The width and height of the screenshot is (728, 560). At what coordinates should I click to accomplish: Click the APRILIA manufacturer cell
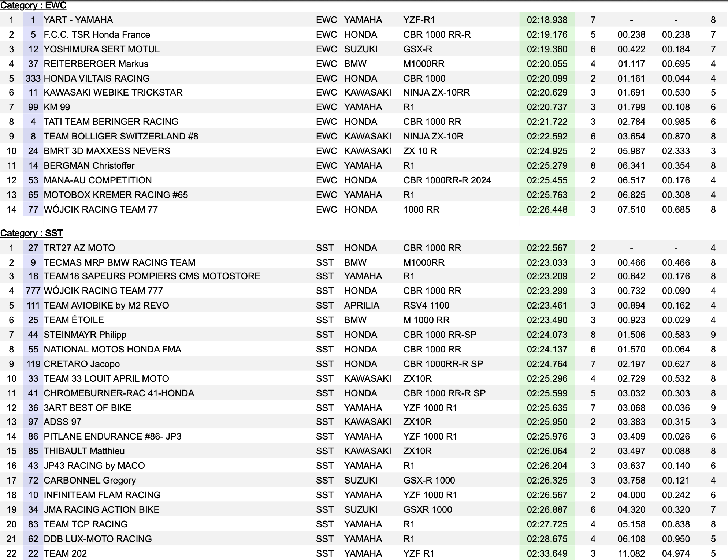361,306
